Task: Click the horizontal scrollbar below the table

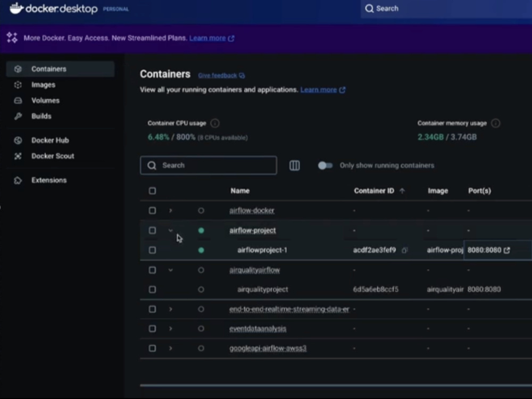Action: [336, 385]
